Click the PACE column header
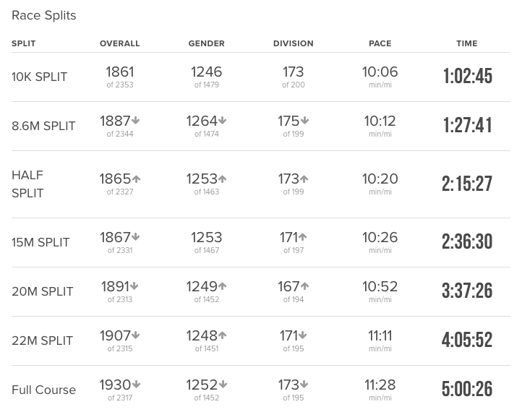522x420 pixels. [x=380, y=43]
